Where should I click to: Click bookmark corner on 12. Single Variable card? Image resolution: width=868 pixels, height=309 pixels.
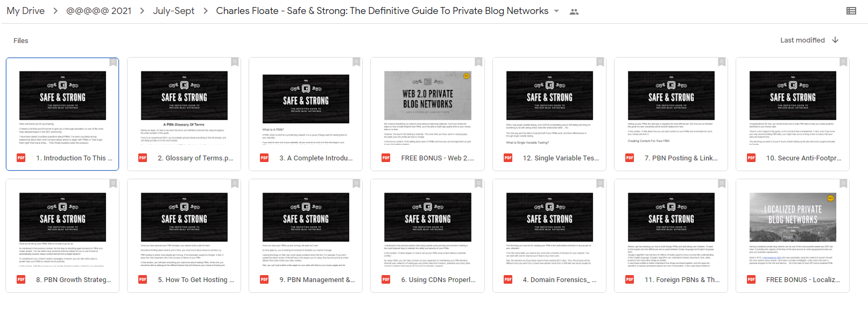600,62
